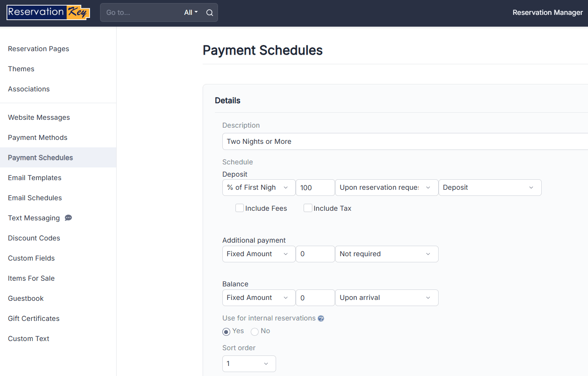The width and height of the screenshot is (588, 376).
Task: Open the Payment Methods sidebar item
Action: point(38,137)
